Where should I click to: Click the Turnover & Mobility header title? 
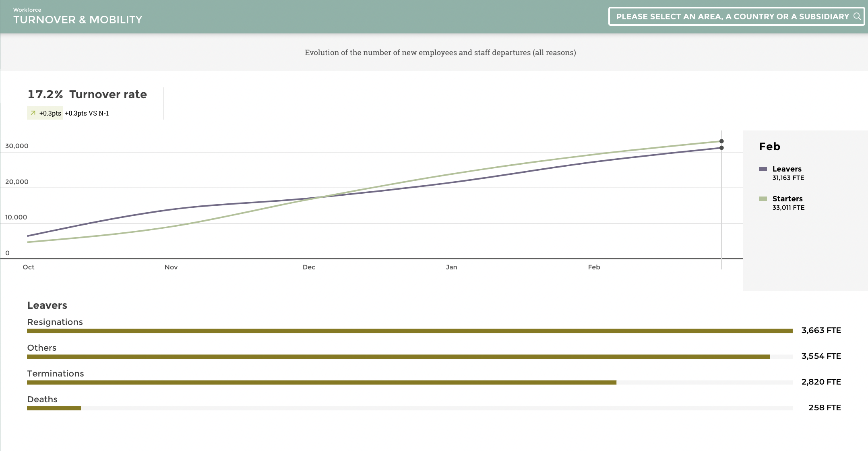[x=78, y=20]
